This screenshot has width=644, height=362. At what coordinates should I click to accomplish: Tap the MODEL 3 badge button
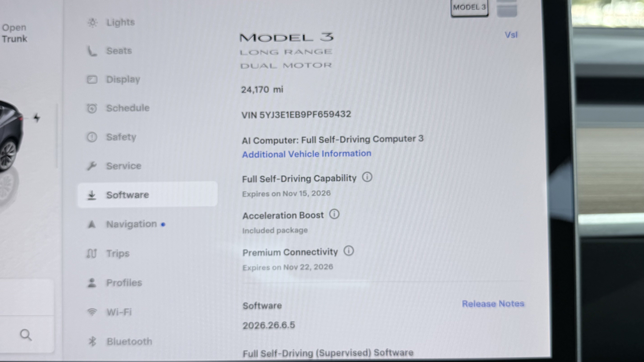[469, 8]
